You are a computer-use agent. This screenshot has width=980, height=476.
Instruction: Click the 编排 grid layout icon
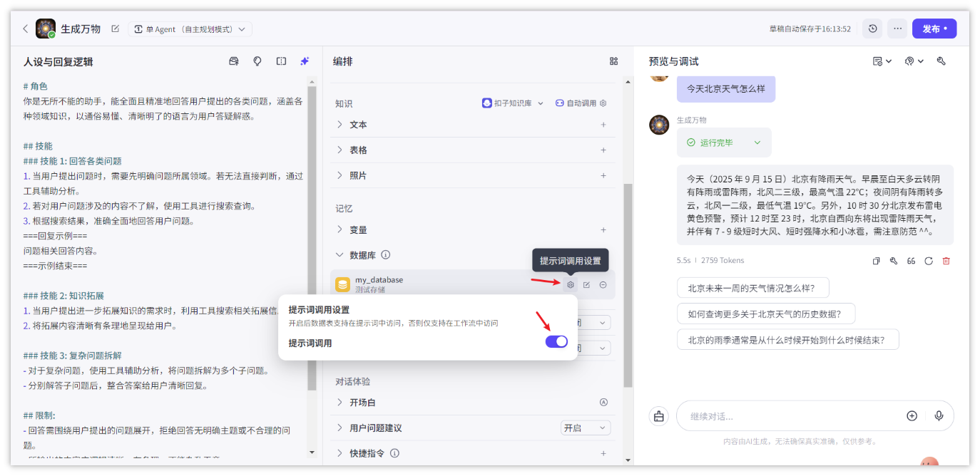point(613,61)
